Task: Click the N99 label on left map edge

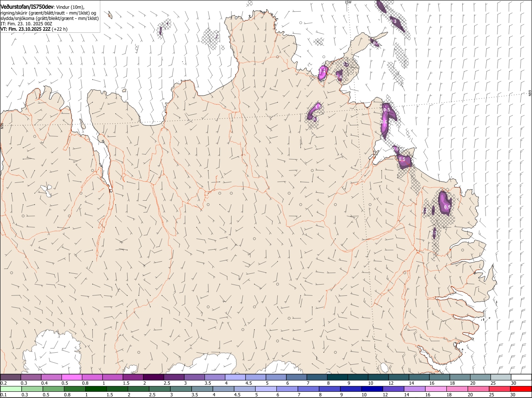Action: click(2, 125)
